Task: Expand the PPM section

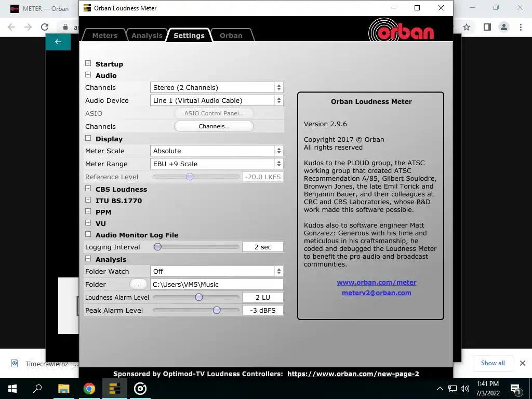Action: tap(88, 211)
